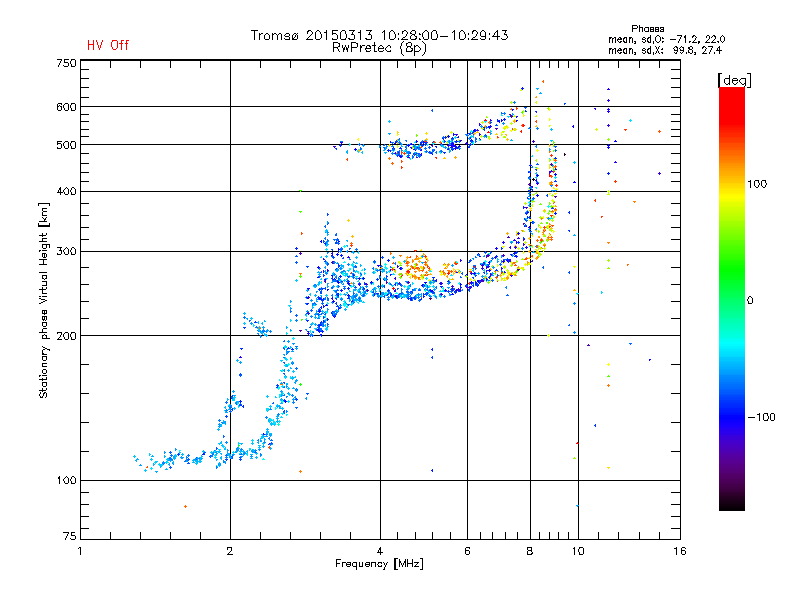The image size is (800, 600).
Task: Click the 750 tick on the height axis
Action: [66, 62]
